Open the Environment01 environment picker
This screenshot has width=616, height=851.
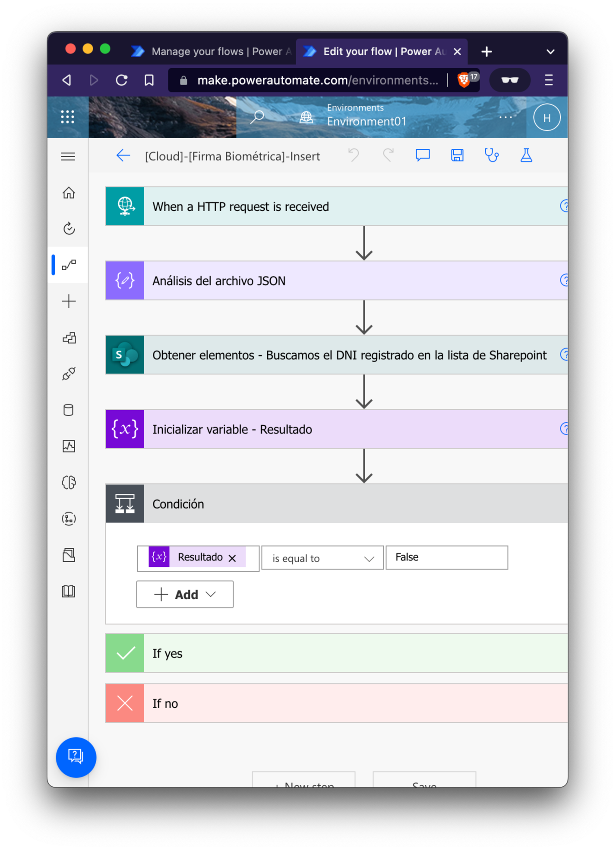point(366,117)
